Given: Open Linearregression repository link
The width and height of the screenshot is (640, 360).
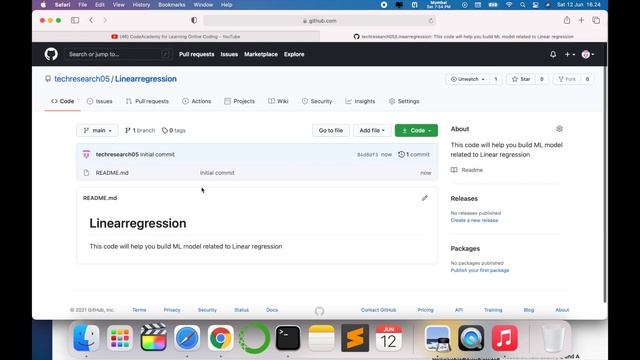Looking at the screenshot, I should 146,79.
